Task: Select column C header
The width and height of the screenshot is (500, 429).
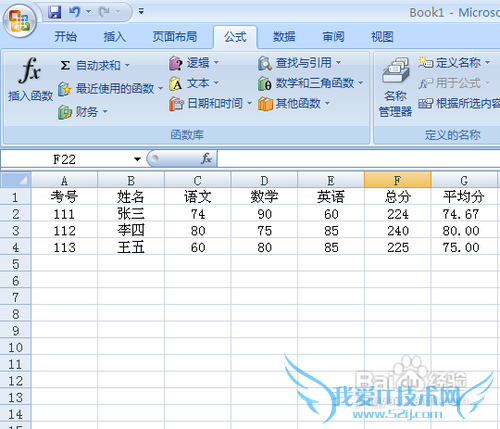Action: tap(198, 180)
